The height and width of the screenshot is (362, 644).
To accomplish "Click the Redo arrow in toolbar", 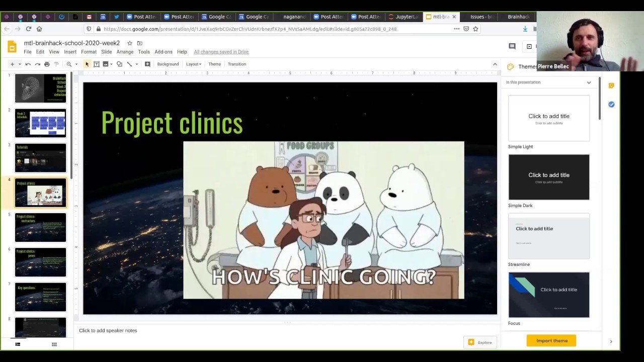I will (x=38, y=64).
